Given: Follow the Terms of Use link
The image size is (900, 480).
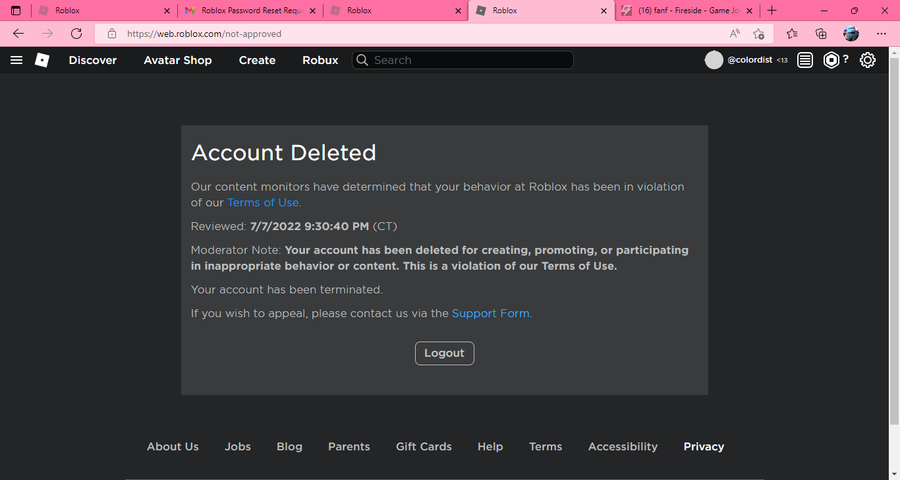Looking at the screenshot, I should click(x=263, y=203).
